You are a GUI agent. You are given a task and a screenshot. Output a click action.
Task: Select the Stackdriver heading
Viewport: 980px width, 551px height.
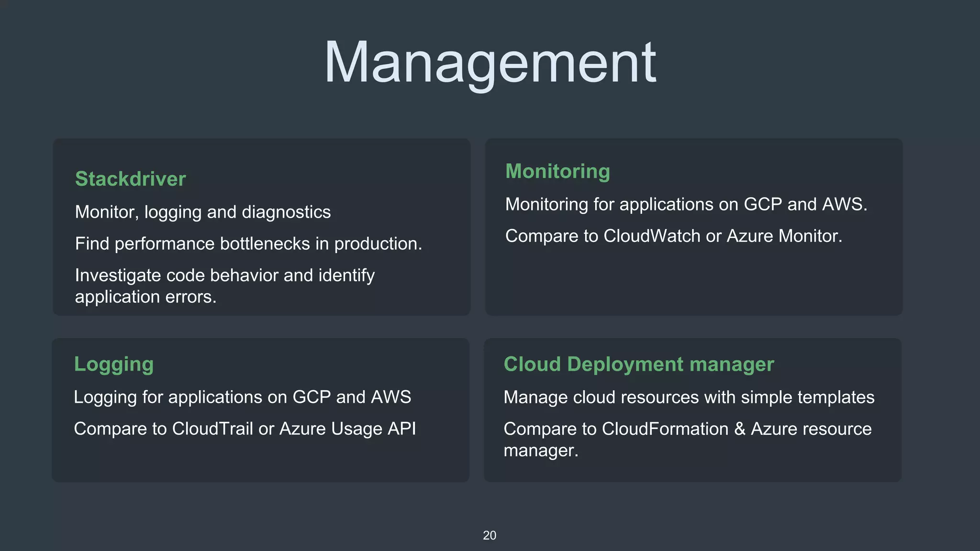click(130, 179)
